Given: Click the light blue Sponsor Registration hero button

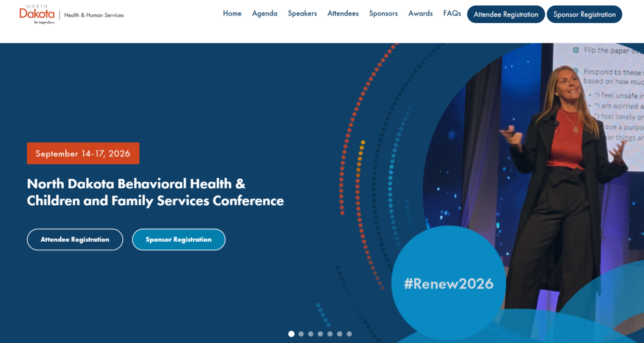Looking at the screenshot, I should (179, 239).
